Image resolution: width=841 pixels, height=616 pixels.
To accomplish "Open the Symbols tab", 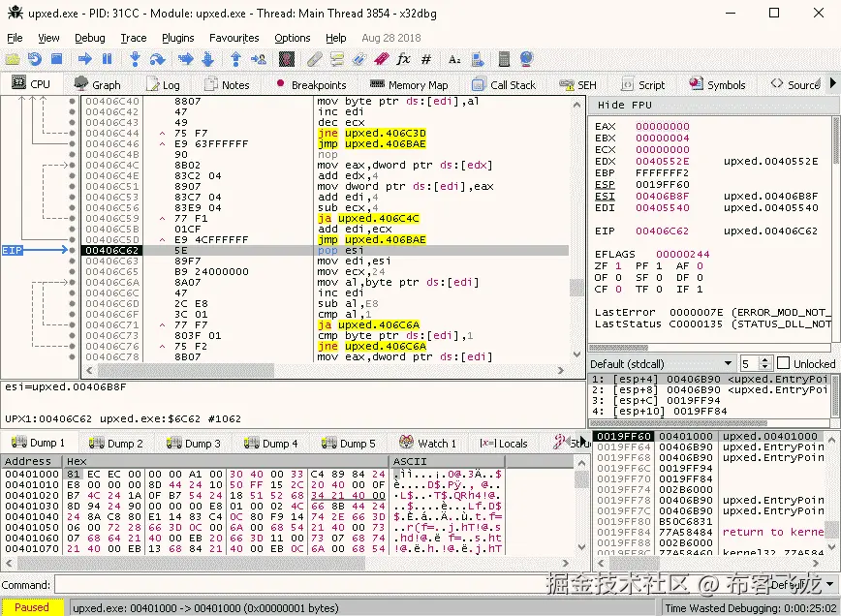I will 717,84.
